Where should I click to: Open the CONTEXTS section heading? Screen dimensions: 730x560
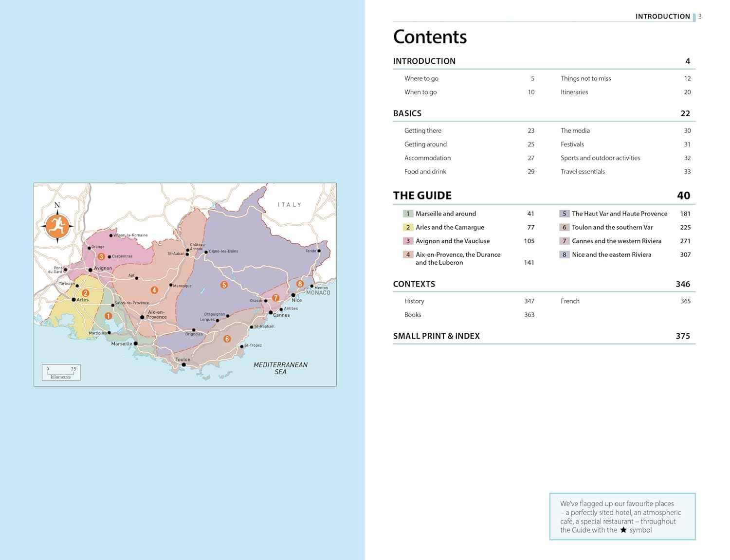coord(414,284)
